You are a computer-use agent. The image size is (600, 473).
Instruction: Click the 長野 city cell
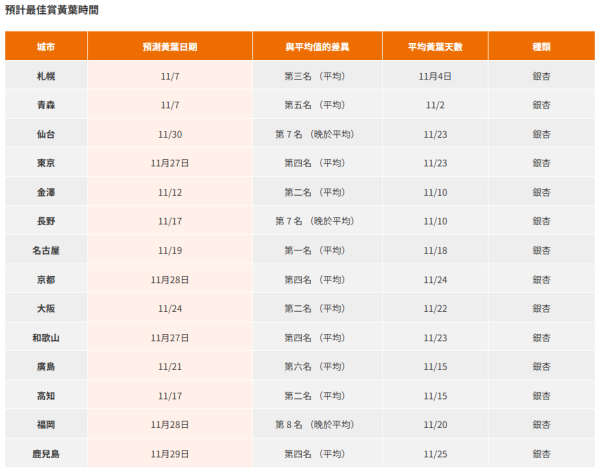click(46, 221)
